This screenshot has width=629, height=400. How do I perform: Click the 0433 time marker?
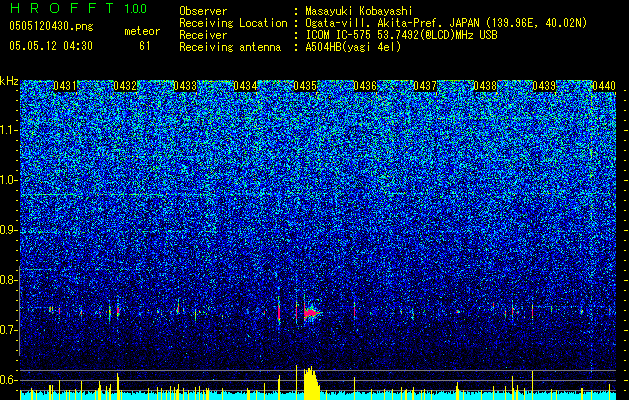coord(185,86)
